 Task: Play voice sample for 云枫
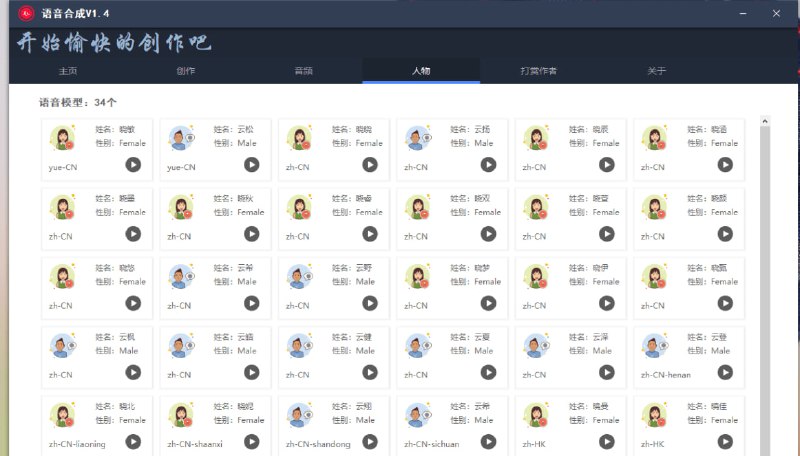click(133, 373)
